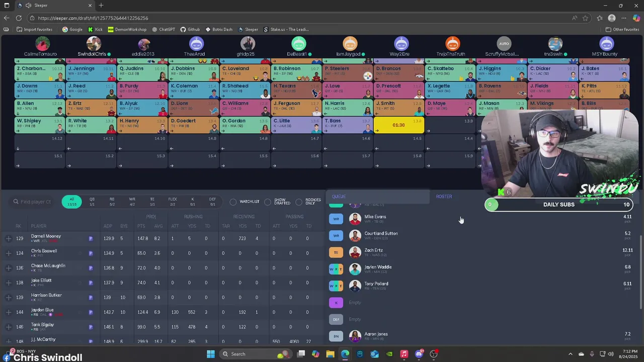Refresh the browser page
The width and height of the screenshot is (644, 362).
[19, 18]
